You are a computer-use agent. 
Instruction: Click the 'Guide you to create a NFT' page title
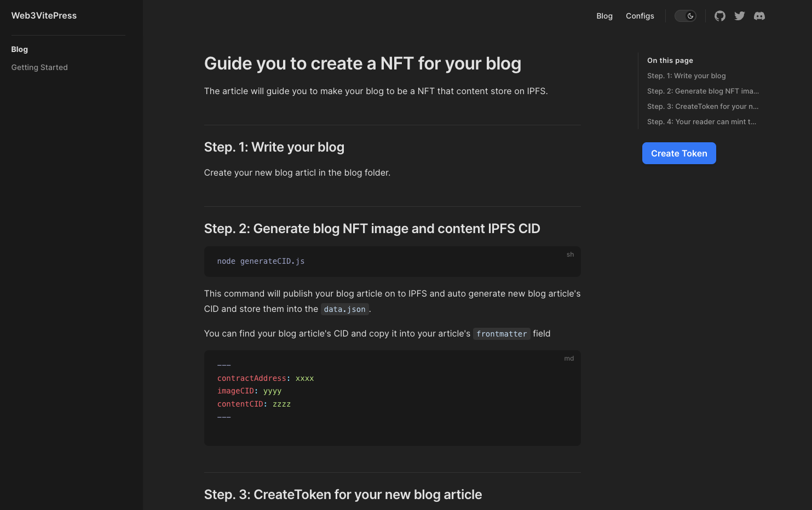(x=362, y=63)
